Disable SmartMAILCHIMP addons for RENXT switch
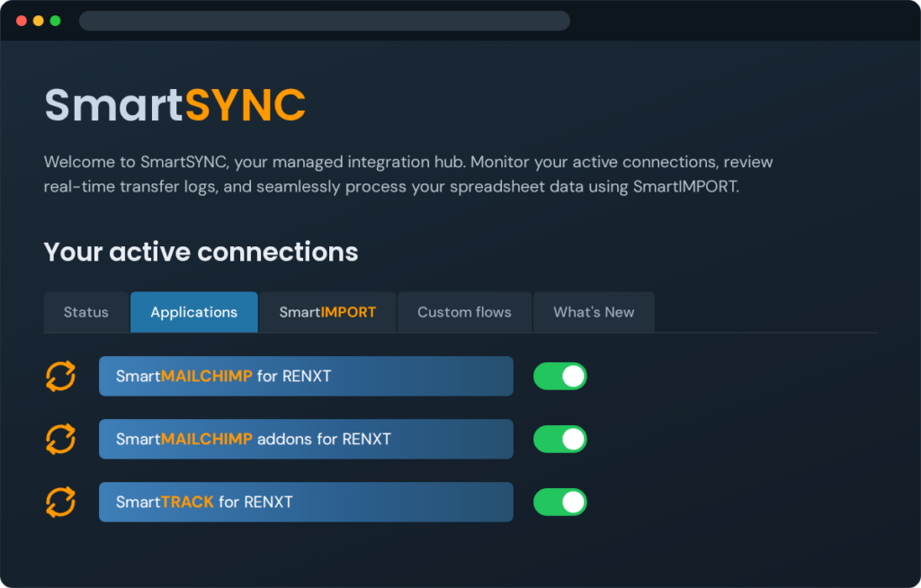Screen dimensions: 921x588 tap(559, 439)
